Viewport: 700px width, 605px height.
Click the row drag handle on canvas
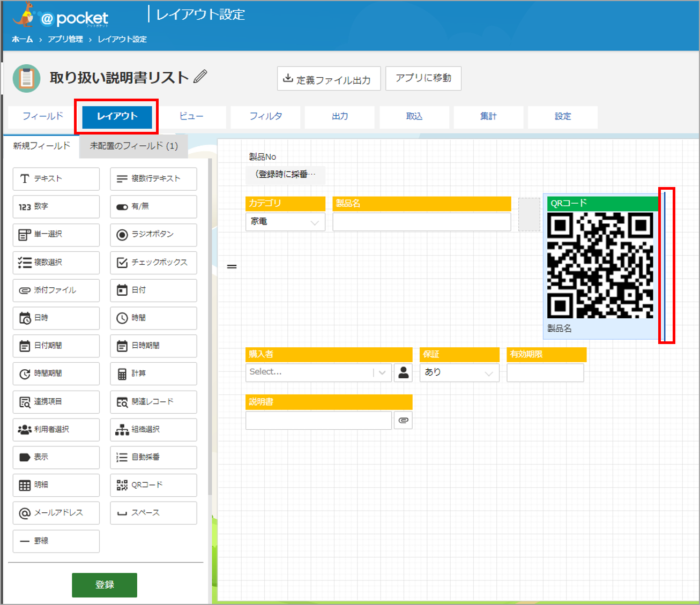pos(232,267)
